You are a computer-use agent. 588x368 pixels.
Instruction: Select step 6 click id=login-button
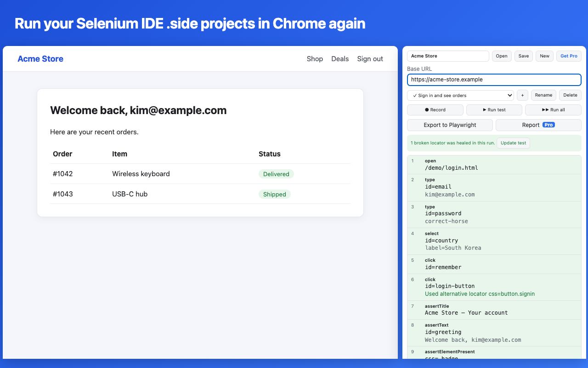click(x=494, y=287)
